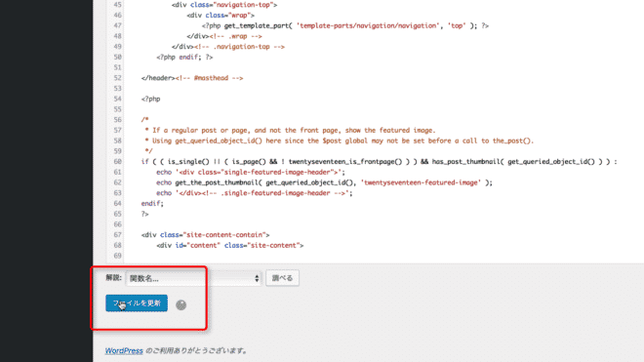Screen dimensions: 644x362
Task: Click 'single-featured-image-header' echo on line 61
Action: 251,172
